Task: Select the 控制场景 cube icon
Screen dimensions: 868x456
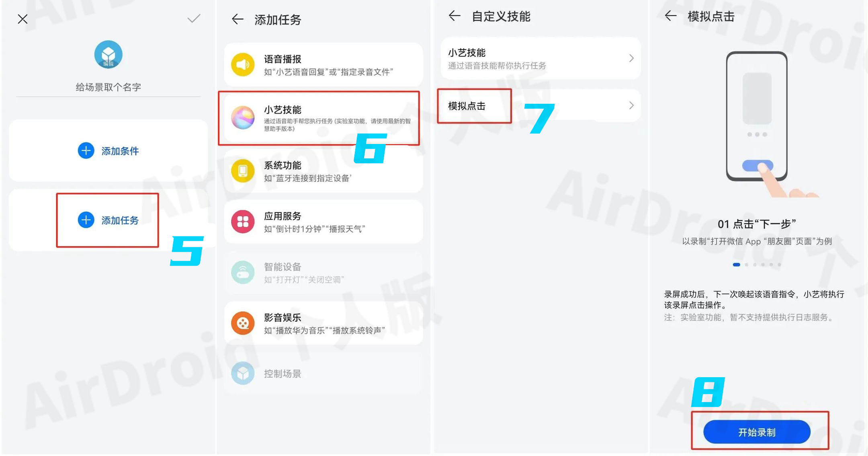Action: coord(243,373)
